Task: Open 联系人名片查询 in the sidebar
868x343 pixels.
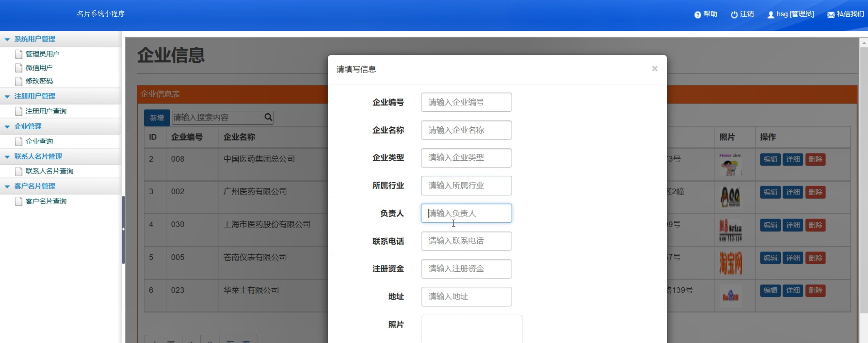Action: tap(49, 171)
